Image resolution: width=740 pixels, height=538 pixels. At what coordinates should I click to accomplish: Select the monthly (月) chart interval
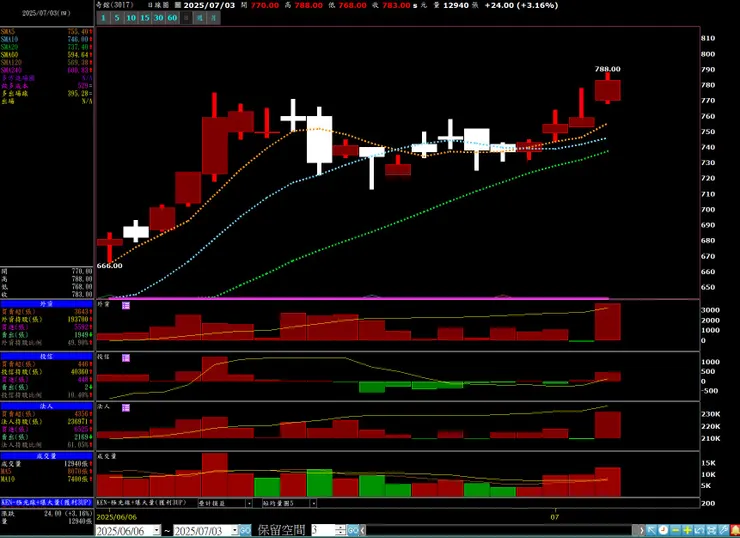[214, 18]
